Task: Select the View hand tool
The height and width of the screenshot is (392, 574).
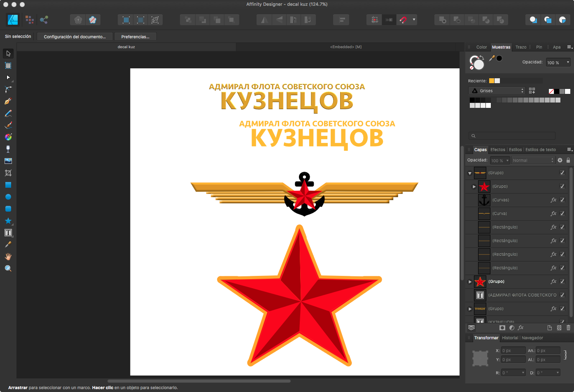Action: [8, 257]
